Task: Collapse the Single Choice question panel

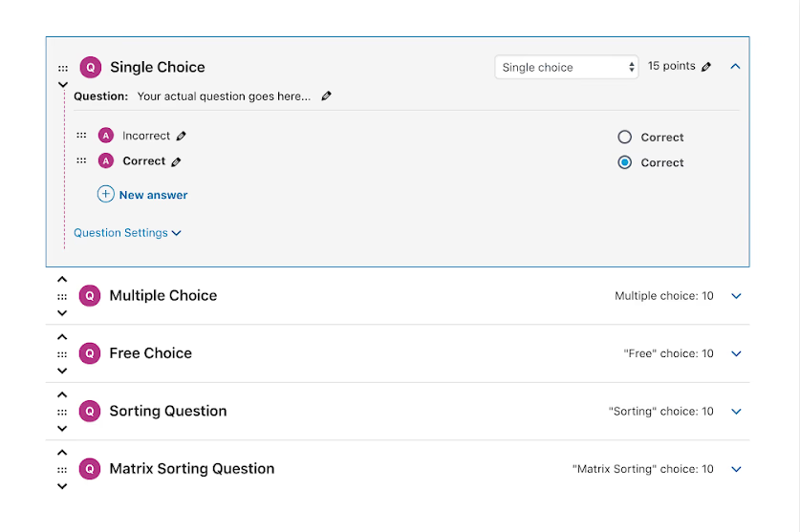Action: pyautogui.click(x=735, y=66)
